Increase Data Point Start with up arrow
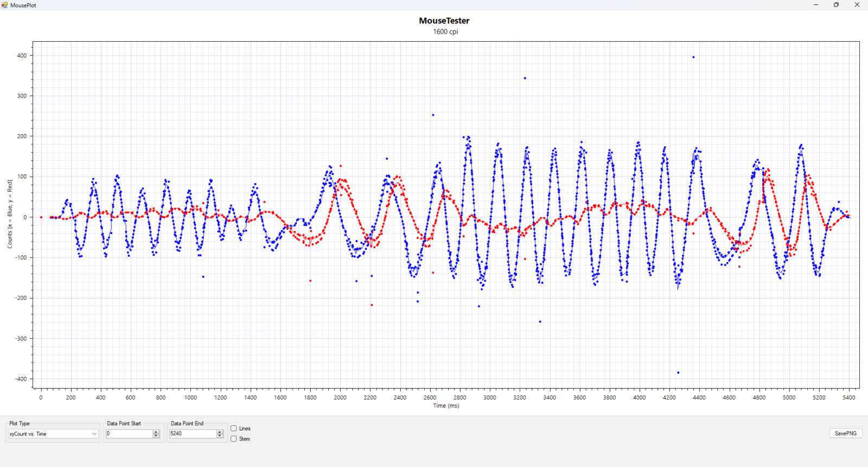Screen dimensions: 868x467 click(156, 432)
